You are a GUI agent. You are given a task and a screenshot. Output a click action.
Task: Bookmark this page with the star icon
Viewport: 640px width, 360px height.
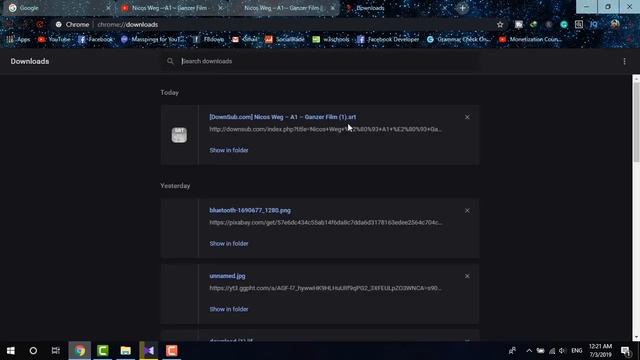(500, 24)
